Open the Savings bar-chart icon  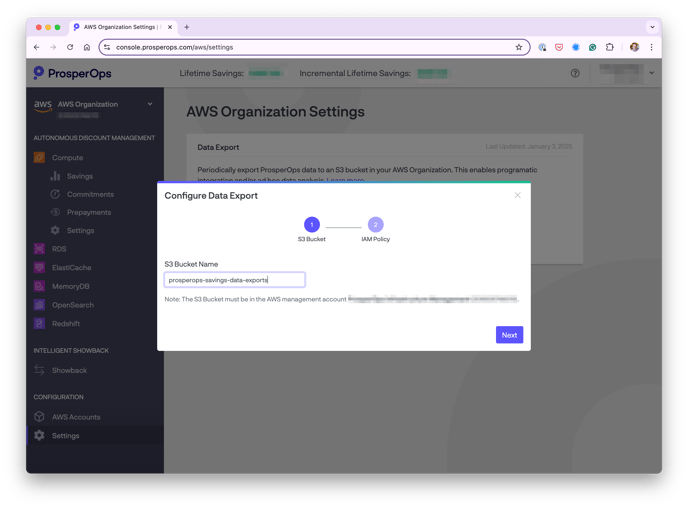(55, 176)
